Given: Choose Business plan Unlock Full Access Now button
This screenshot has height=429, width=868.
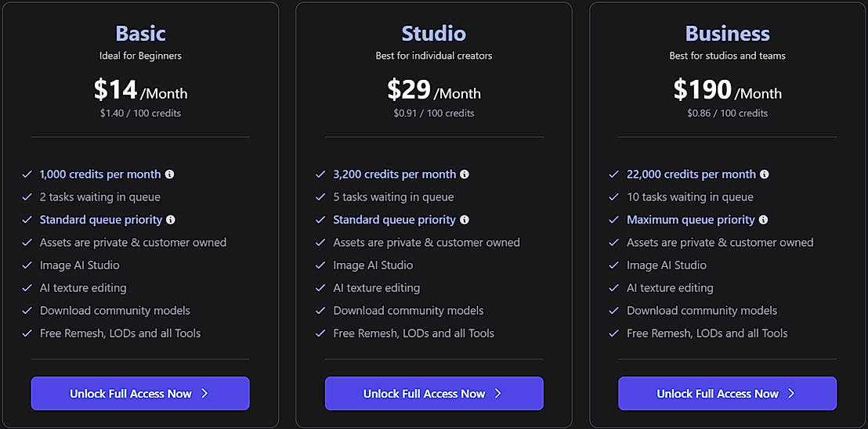Looking at the screenshot, I should coord(727,393).
